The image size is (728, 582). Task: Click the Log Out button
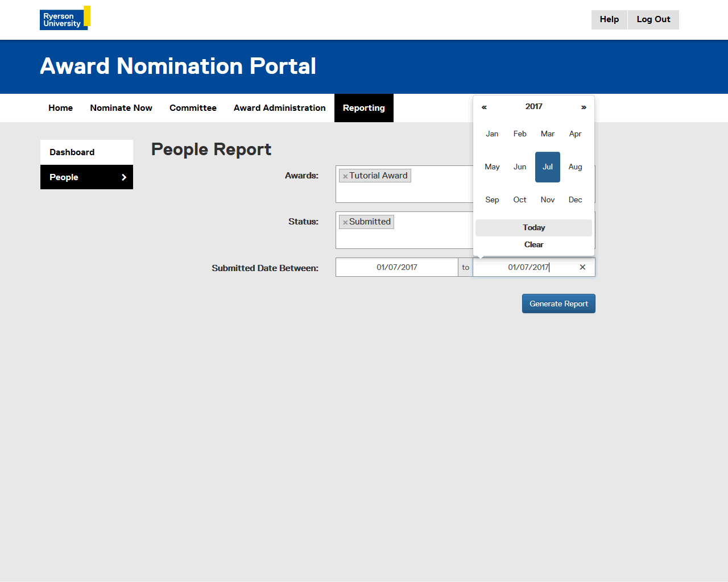tap(653, 20)
